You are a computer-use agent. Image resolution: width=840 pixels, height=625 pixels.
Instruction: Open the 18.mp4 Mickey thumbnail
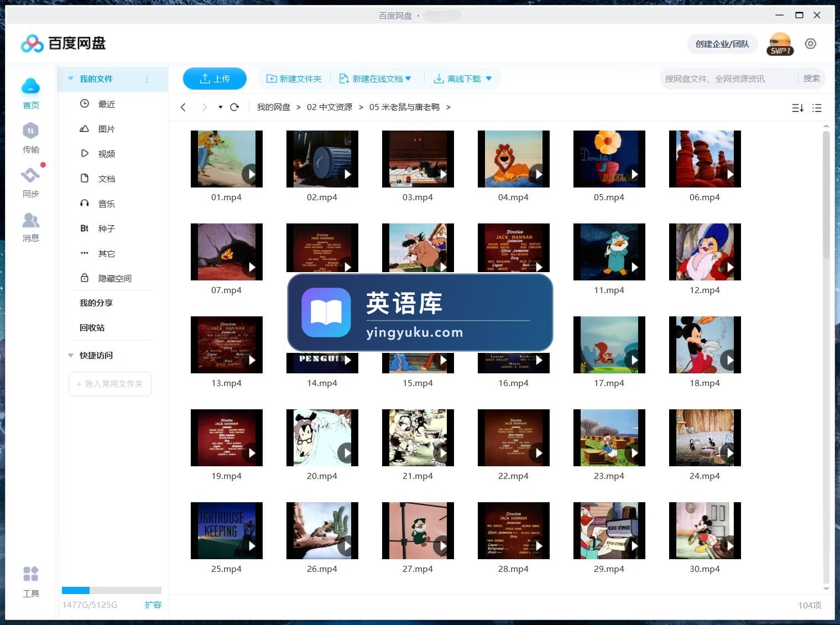pos(705,345)
